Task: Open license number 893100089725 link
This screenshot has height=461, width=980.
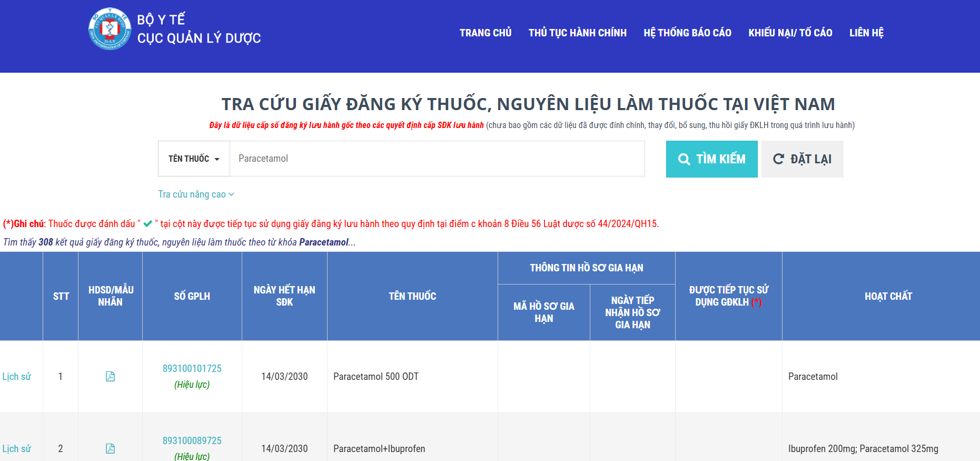Action: (192, 440)
